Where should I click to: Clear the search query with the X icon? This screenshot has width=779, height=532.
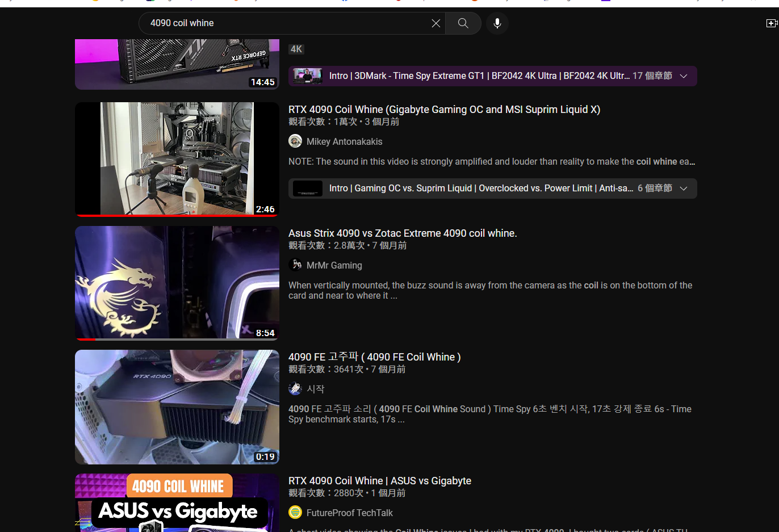pos(435,23)
